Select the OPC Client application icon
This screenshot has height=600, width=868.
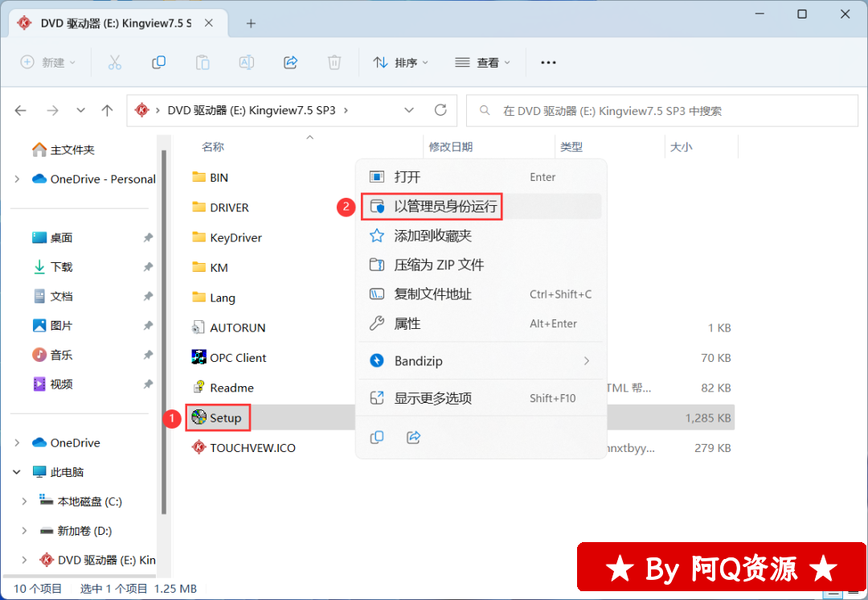199,357
